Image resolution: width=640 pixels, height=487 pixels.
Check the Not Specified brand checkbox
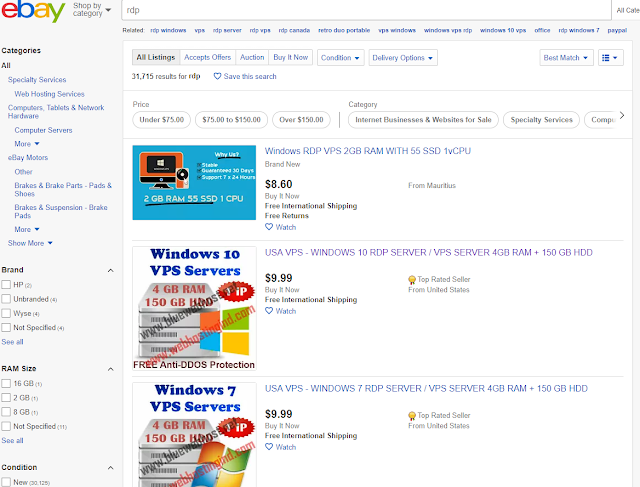click(x=6, y=327)
